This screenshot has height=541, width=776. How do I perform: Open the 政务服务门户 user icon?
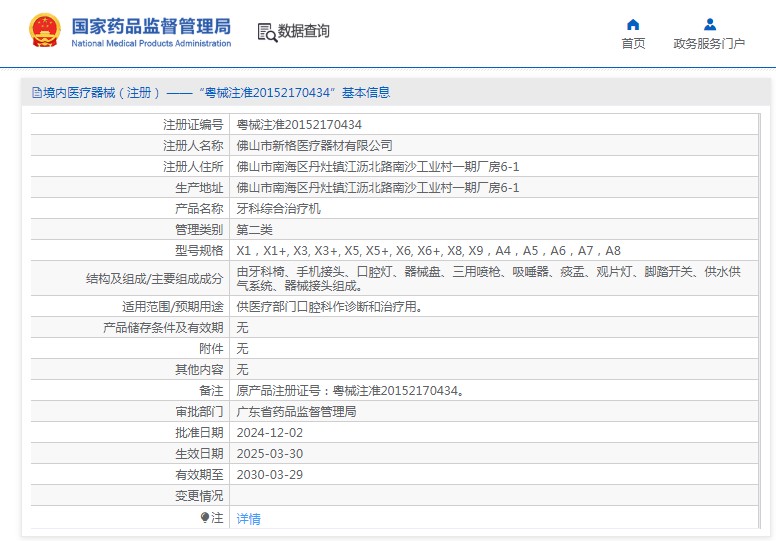[x=710, y=24]
